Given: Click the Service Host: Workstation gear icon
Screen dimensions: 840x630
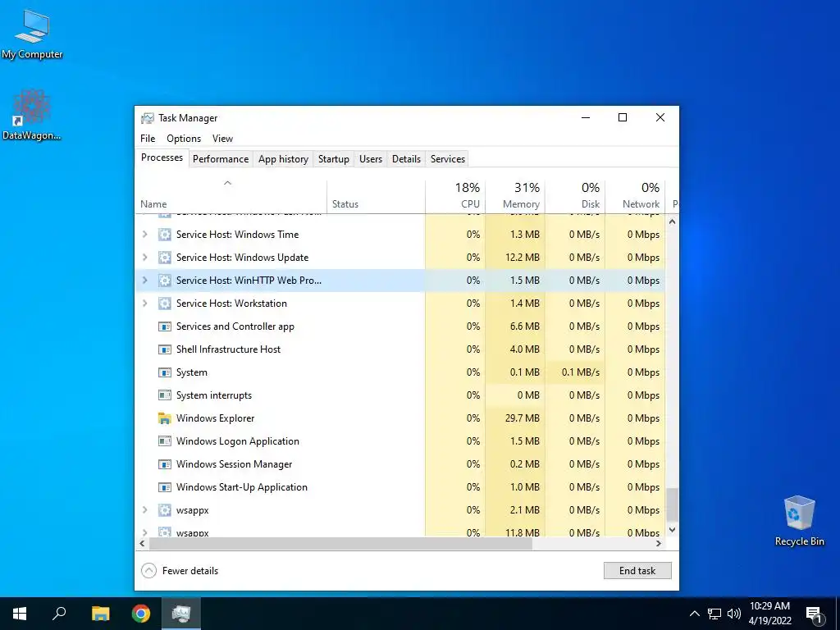Looking at the screenshot, I should (164, 304).
